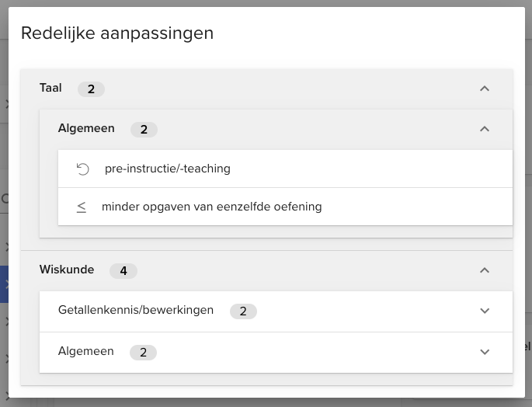Click the count badge 2 next to Taal
Viewport: 532px width, 407px height.
pyautogui.click(x=91, y=89)
